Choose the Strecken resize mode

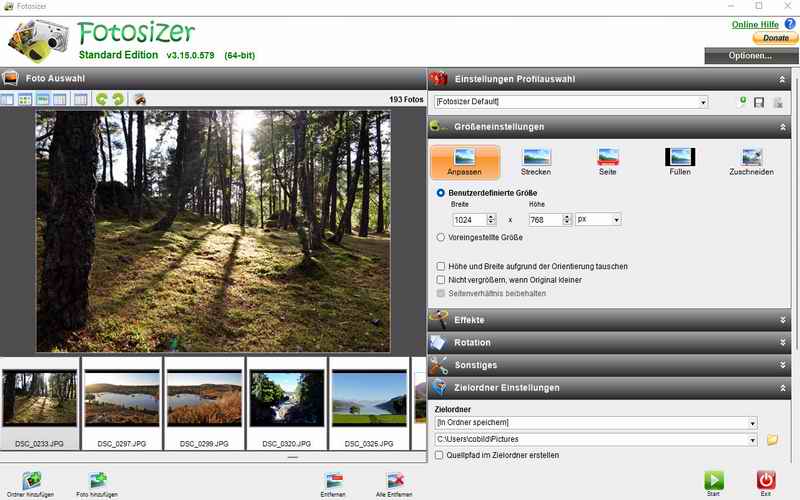pos(536,158)
